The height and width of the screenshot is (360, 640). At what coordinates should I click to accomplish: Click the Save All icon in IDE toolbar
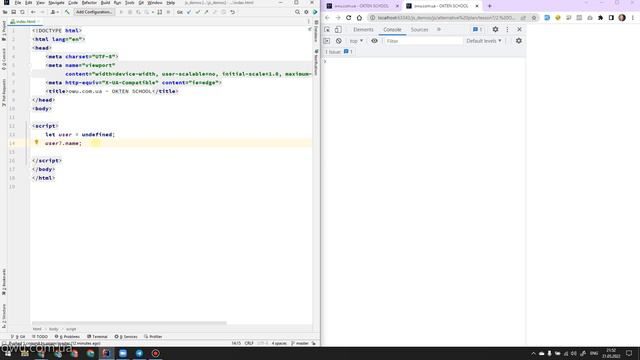[13, 12]
